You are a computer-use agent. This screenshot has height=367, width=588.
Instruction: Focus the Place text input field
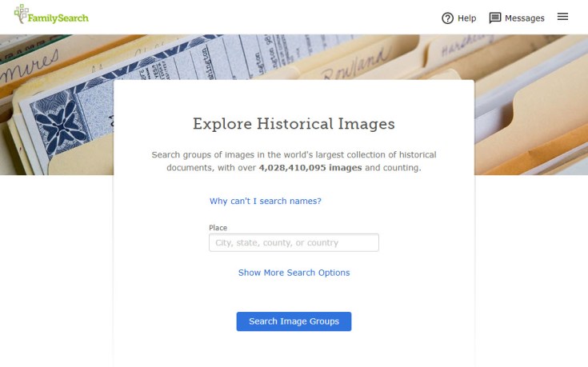(x=294, y=242)
